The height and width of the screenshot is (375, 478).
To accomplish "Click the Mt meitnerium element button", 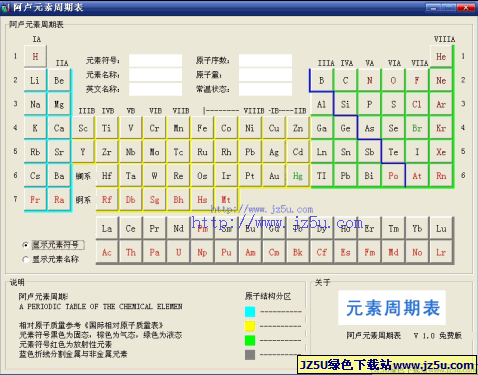I will point(226,200).
